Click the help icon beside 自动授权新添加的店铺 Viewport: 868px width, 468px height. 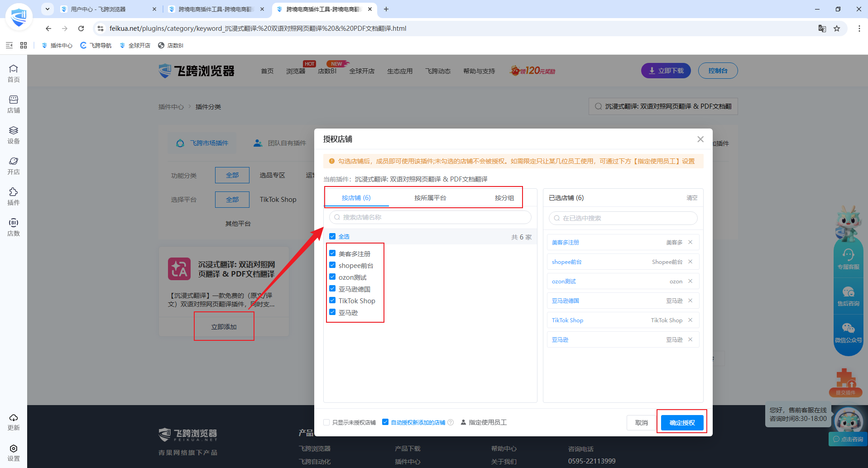451,422
